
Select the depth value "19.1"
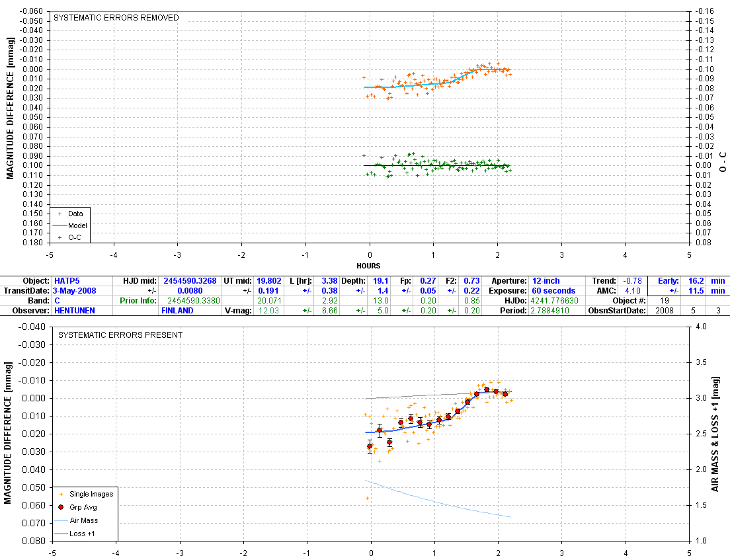click(381, 281)
